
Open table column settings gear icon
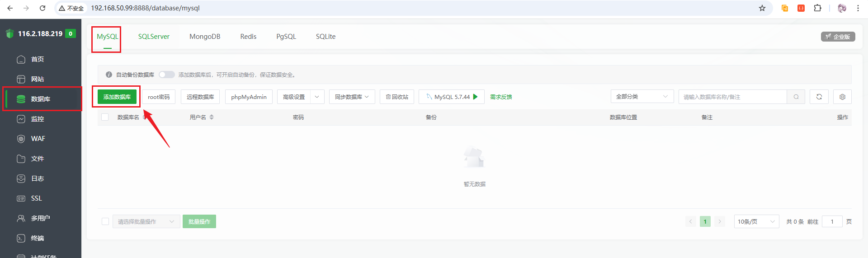pyautogui.click(x=842, y=97)
